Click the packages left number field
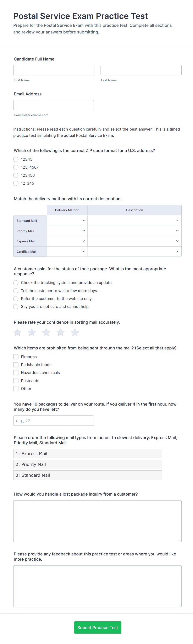 54,421
